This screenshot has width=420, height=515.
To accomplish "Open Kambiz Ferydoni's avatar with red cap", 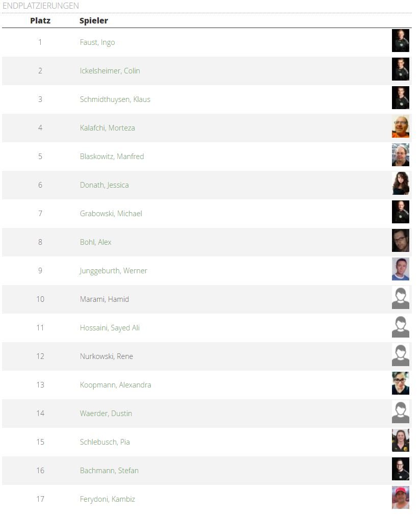I will 400,498.
